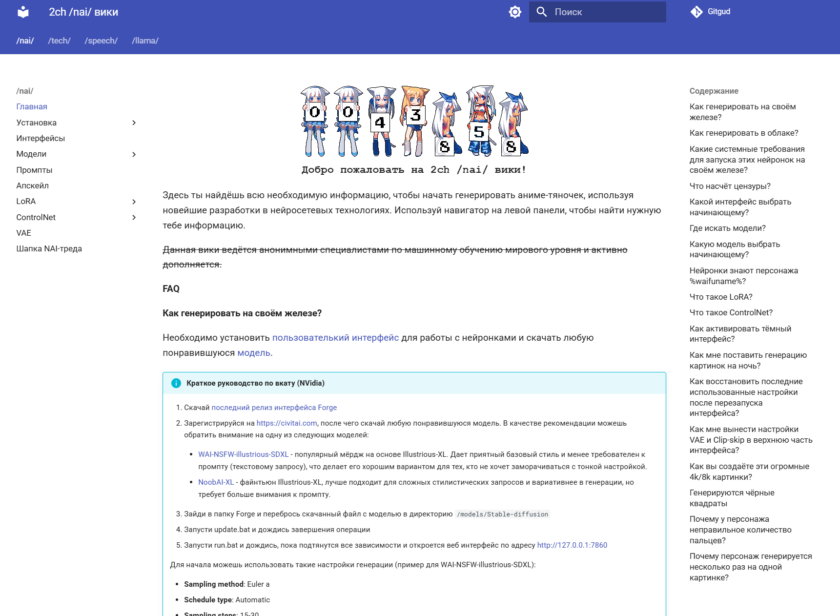Screen dimensions: 840x616
Task: Click the FAQ heading
Action: click(x=171, y=289)
